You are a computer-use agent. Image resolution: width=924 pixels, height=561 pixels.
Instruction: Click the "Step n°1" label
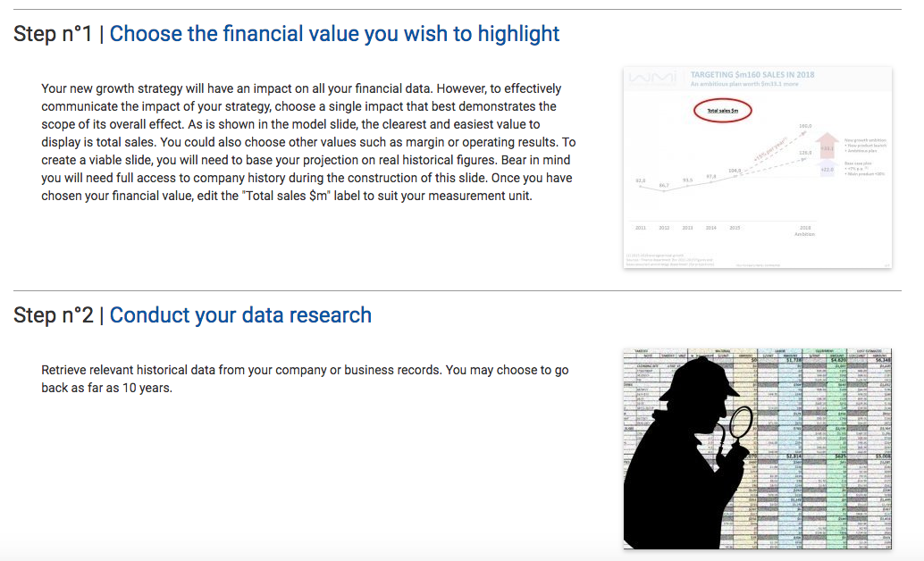[x=53, y=34]
